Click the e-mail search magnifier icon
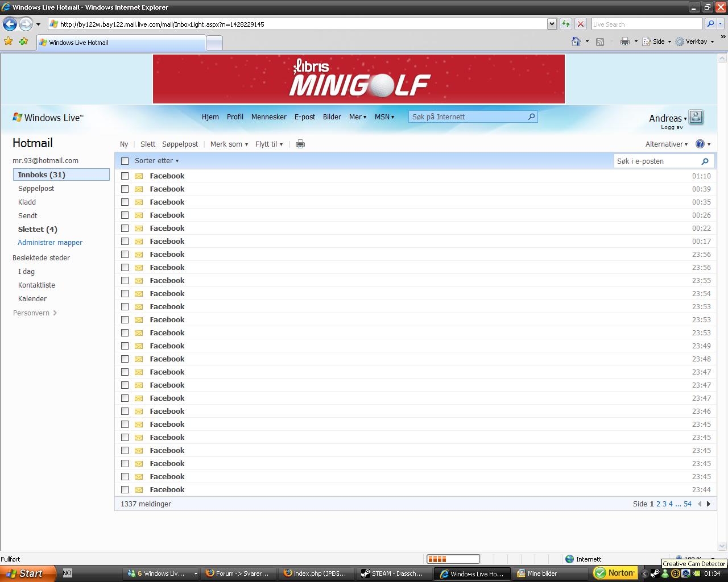 pyautogui.click(x=705, y=161)
